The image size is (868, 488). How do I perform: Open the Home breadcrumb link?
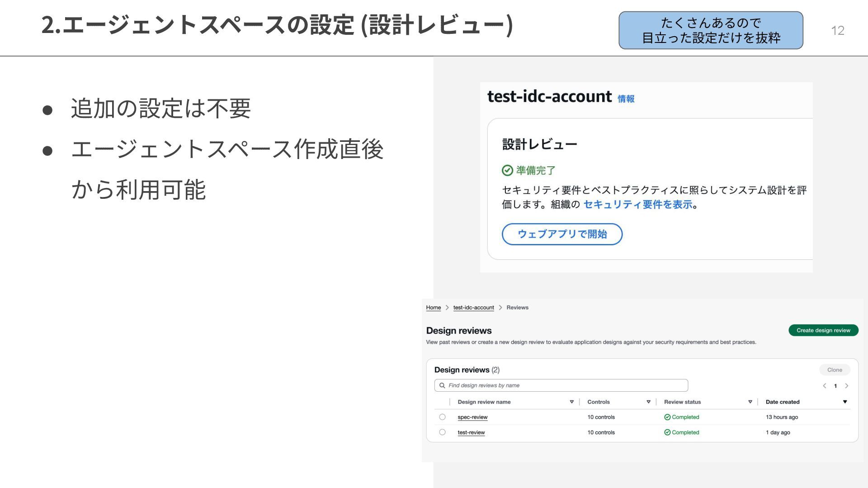coord(433,308)
